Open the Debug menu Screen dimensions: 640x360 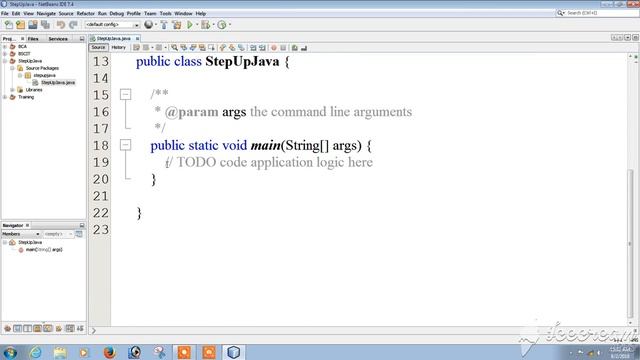(x=116, y=13)
